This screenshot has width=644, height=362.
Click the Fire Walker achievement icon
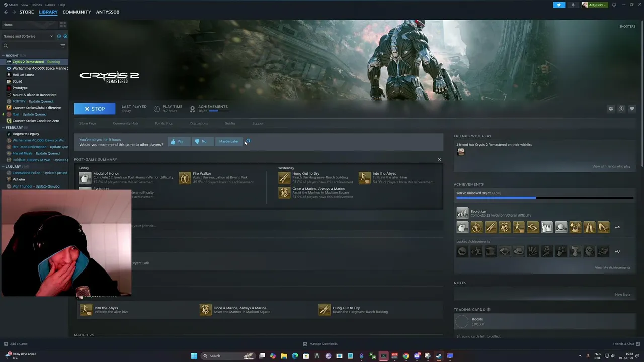[185, 177]
